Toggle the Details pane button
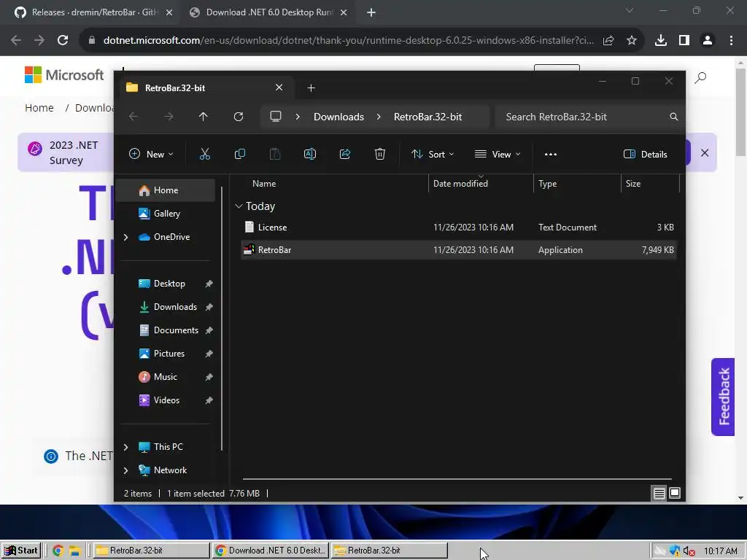Image resolution: width=747 pixels, height=560 pixels. point(646,155)
